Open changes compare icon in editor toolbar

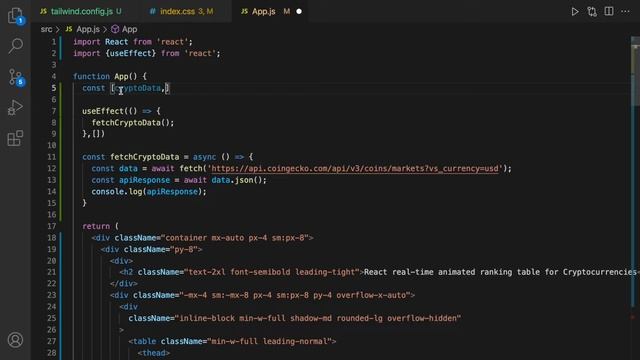tap(592, 11)
